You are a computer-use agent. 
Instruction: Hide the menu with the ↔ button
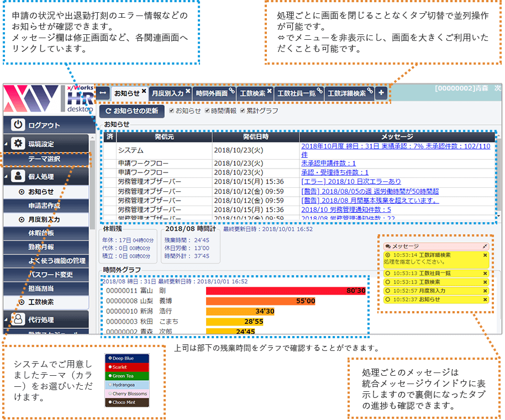tap(103, 93)
